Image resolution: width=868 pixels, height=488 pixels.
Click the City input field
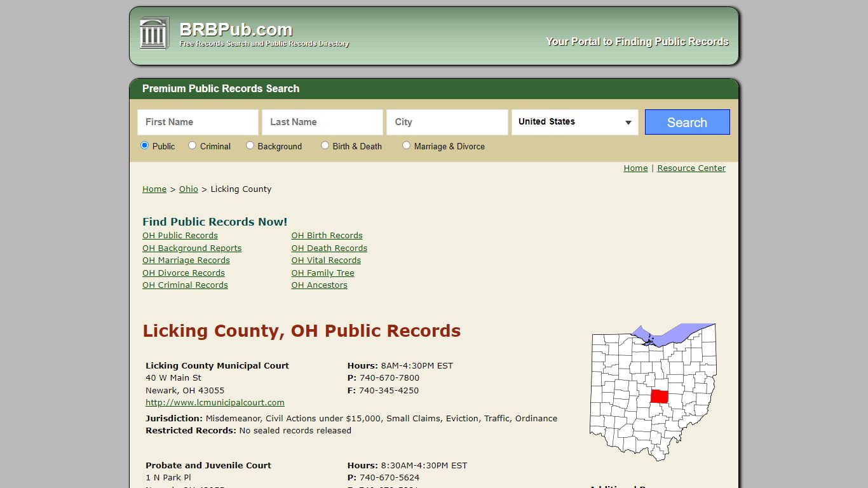447,122
